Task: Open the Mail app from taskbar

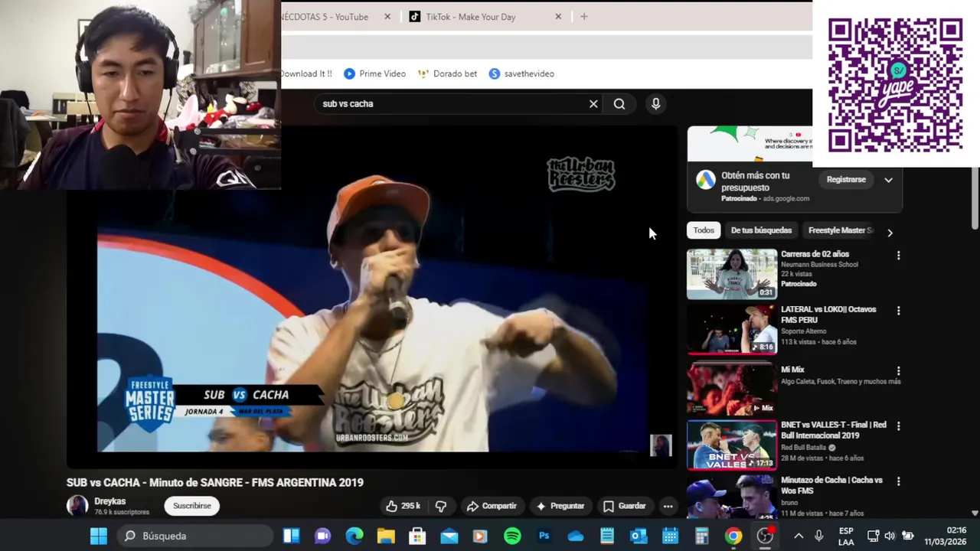Action: 449,536
